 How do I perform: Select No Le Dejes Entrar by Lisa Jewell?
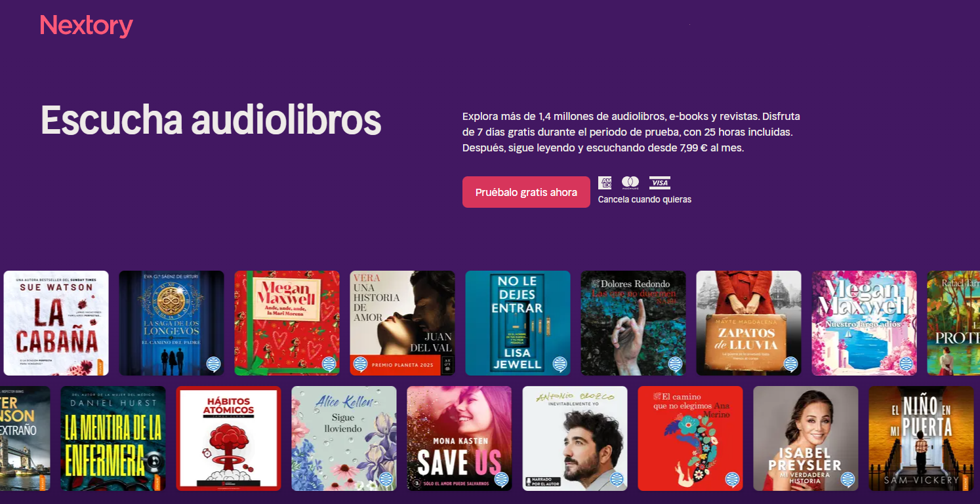pos(518,323)
